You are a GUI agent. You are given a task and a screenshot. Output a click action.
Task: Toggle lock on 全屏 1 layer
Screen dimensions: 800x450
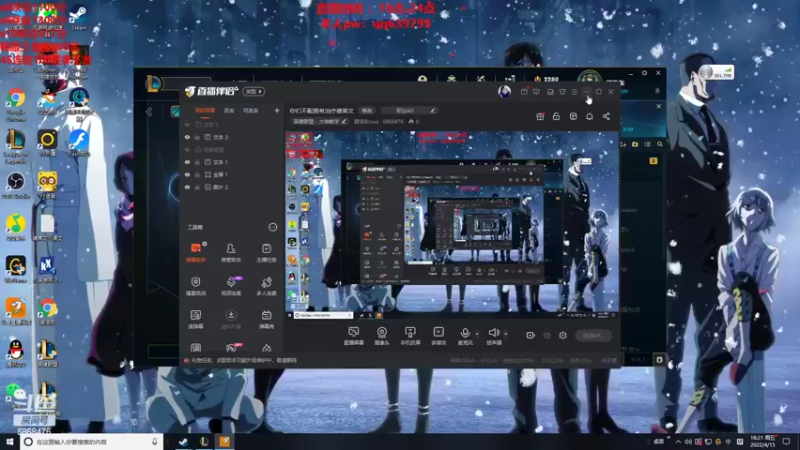[x=197, y=174]
